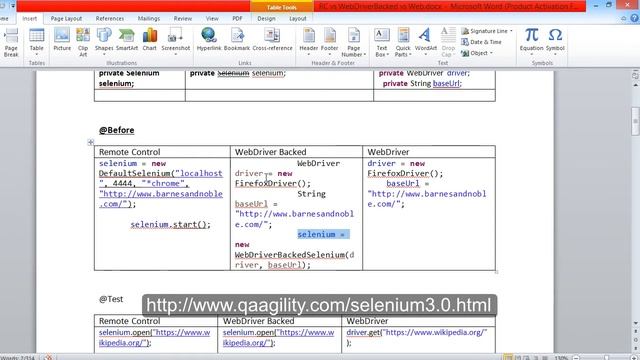
Task: Click highlighted 'selenium =' text
Action: coord(323,234)
